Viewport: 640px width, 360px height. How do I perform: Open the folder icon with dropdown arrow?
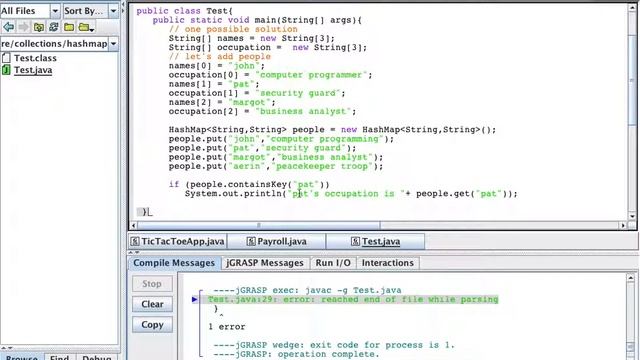[x=86, y=28]
